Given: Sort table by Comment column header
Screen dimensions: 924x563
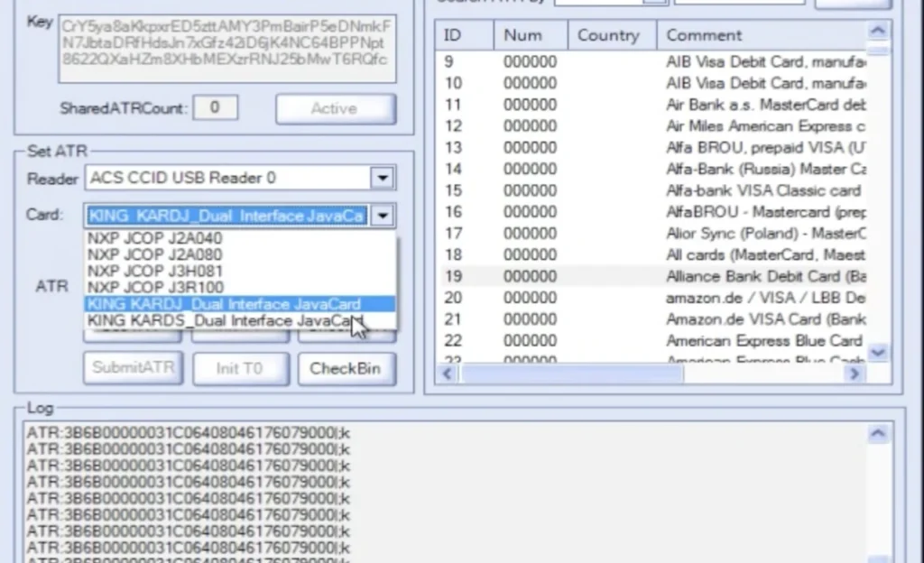Looking at the screenshot, I should [x=762, y=35].
